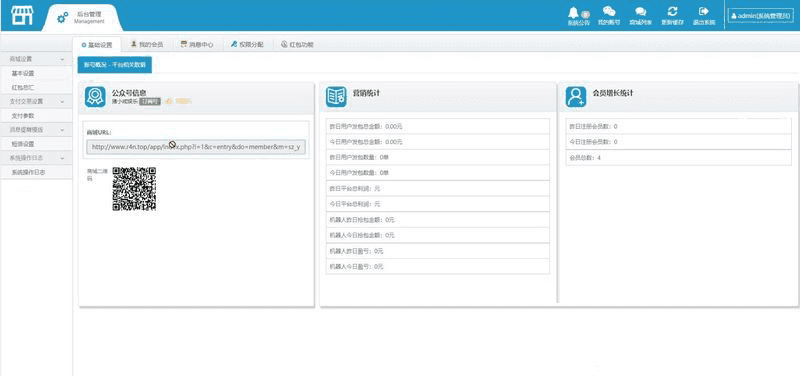The height and width of the screenshot is (376, 800).
Task: Switch to the 我的会员 tab
Action: (x=146, y=45)
